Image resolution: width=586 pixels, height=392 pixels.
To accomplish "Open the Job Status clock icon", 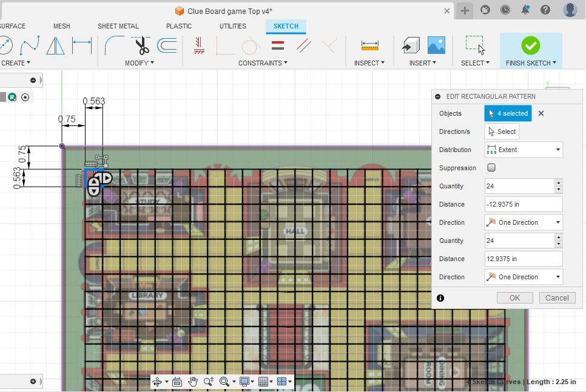I will [x=505, y=10].
